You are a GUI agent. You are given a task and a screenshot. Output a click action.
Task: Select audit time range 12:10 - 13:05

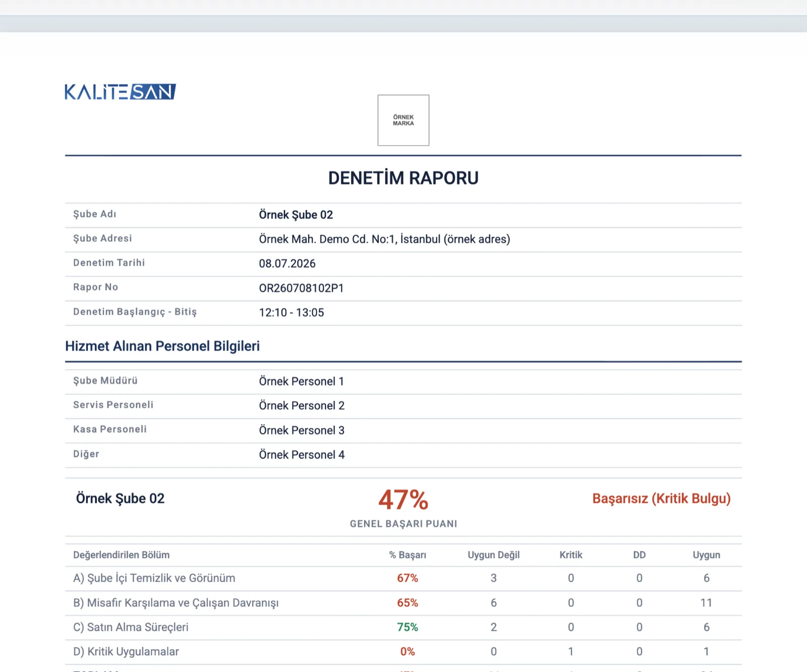point(292,313)
